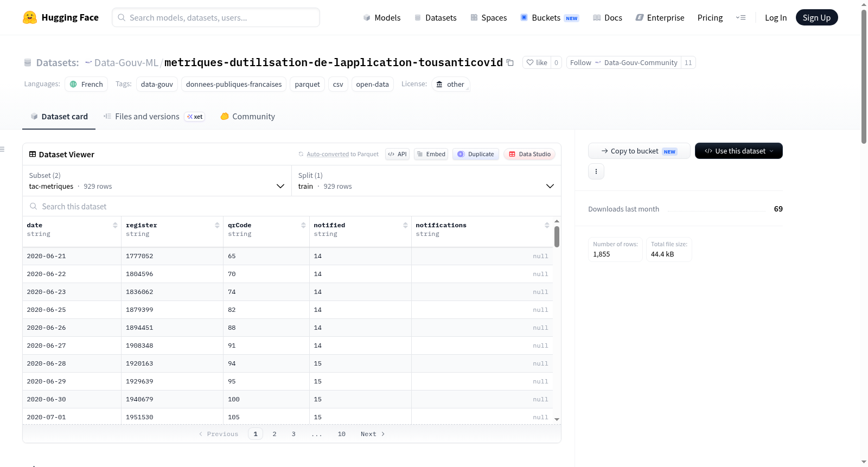Switch to the Community tab

247,116
